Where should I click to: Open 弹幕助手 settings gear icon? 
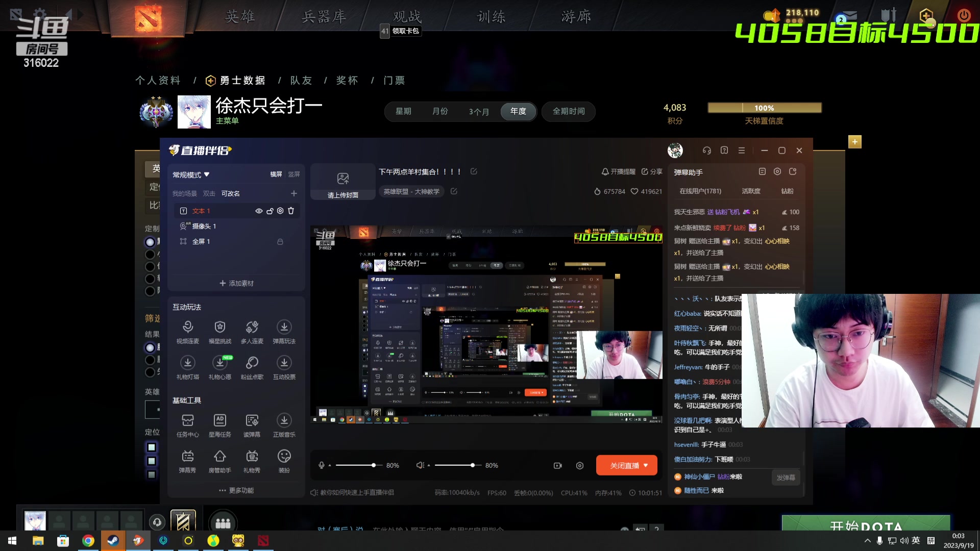pyautogui.click(x=777, y=171)
